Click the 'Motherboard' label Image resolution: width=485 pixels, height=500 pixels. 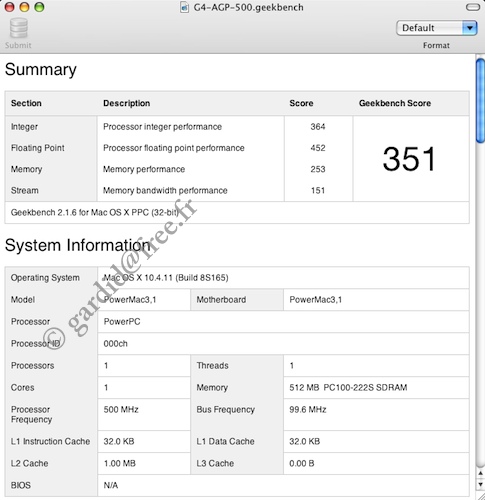[x=221, y=300]
